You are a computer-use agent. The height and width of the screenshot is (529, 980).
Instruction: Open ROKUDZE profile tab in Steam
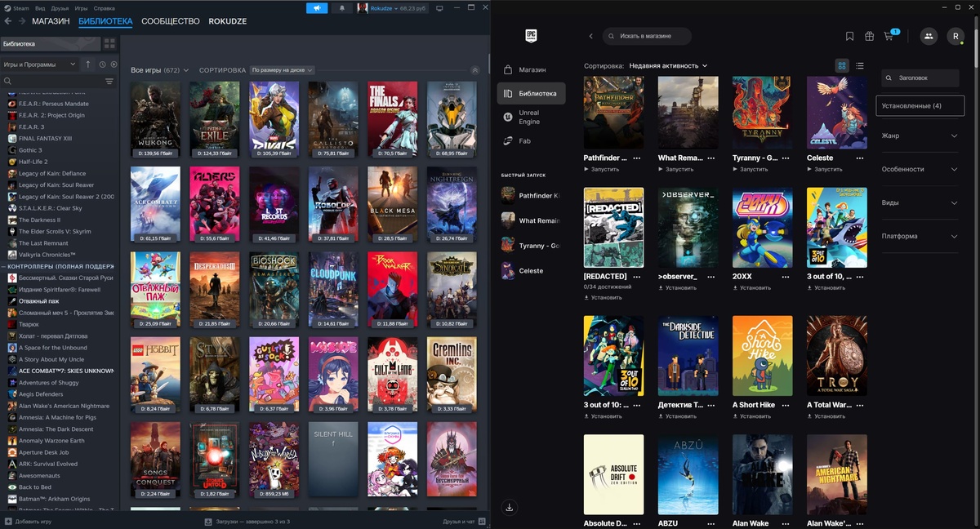(x=228, y=21)
